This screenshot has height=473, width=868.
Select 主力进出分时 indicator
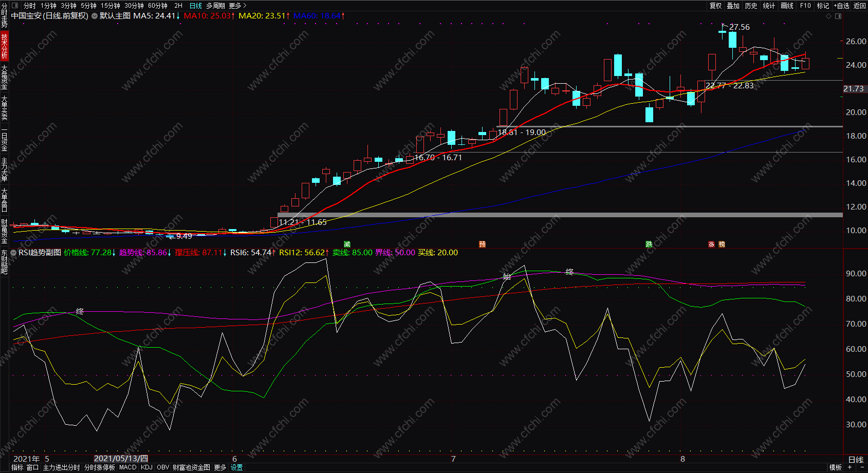point(62,468)
